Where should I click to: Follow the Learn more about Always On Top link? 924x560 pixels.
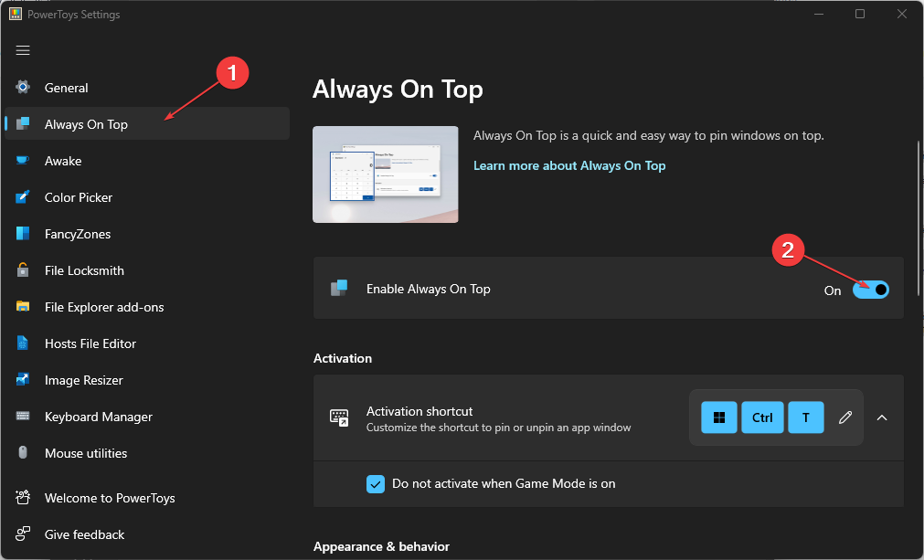point(569,165)
